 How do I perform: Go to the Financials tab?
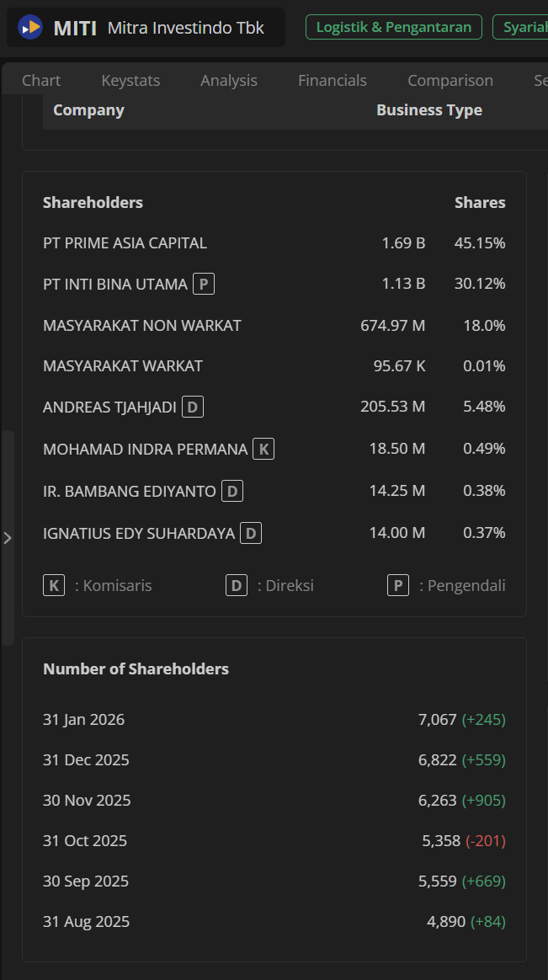coord(333,80)
